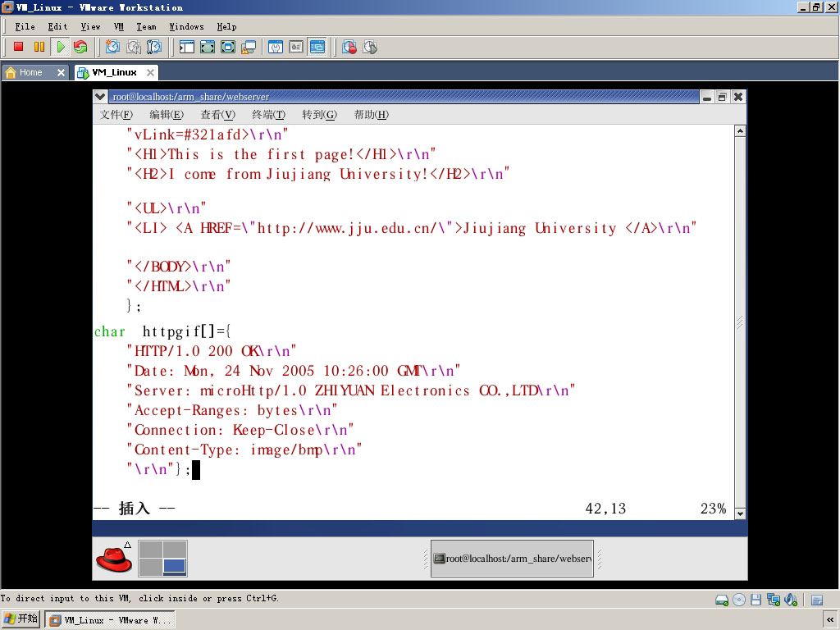
Task: Open terminal 查看(V) menu
Action: pyautogui.click(x=218, y=115)
